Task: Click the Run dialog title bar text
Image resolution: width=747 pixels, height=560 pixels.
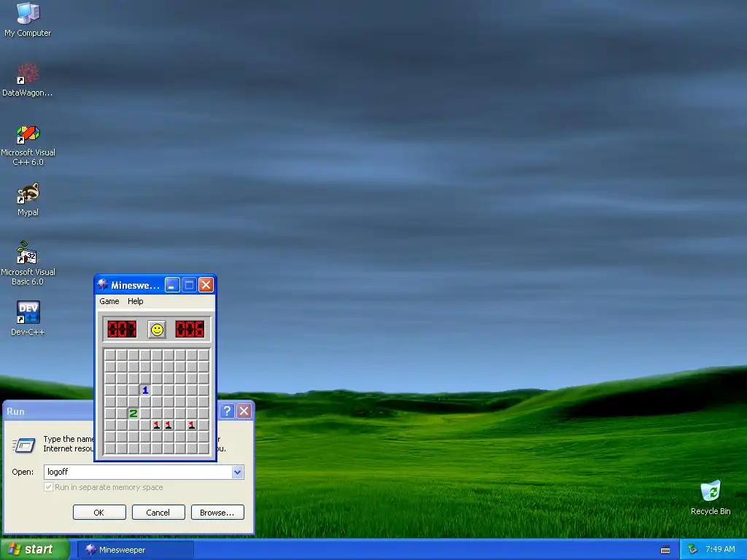Action: [x=15, y=411]
